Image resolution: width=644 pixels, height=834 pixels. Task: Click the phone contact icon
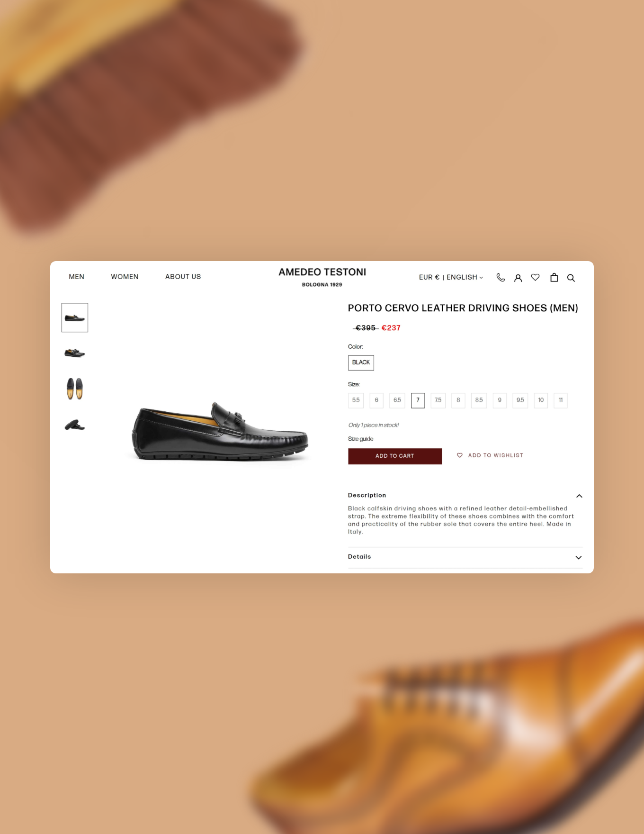coord(501,278)
